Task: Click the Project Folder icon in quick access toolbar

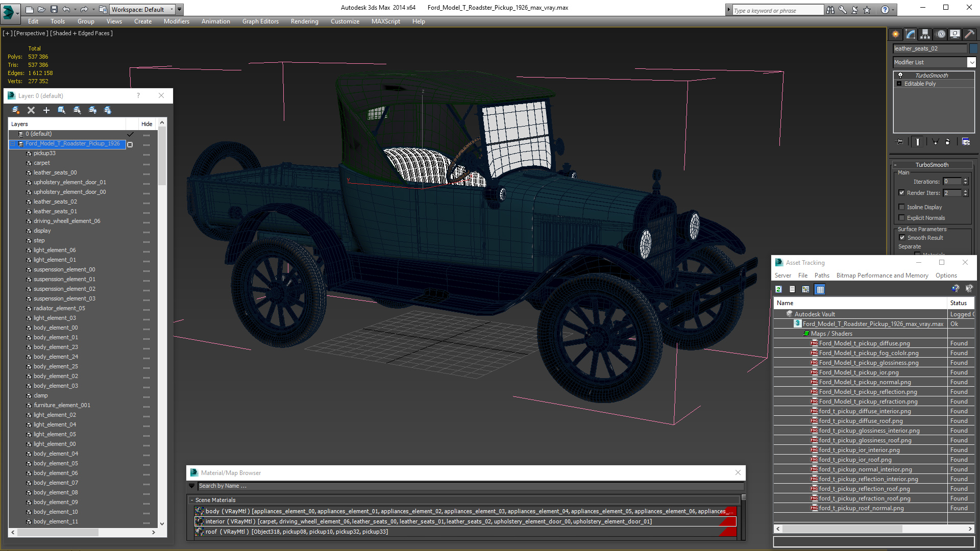Action: pos(103,9)
